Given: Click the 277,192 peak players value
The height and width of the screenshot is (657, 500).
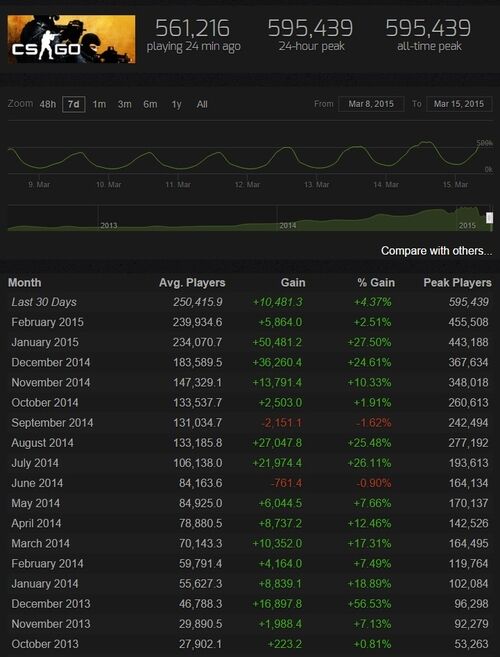Looking at the screenshot, I should pos(469,443).
